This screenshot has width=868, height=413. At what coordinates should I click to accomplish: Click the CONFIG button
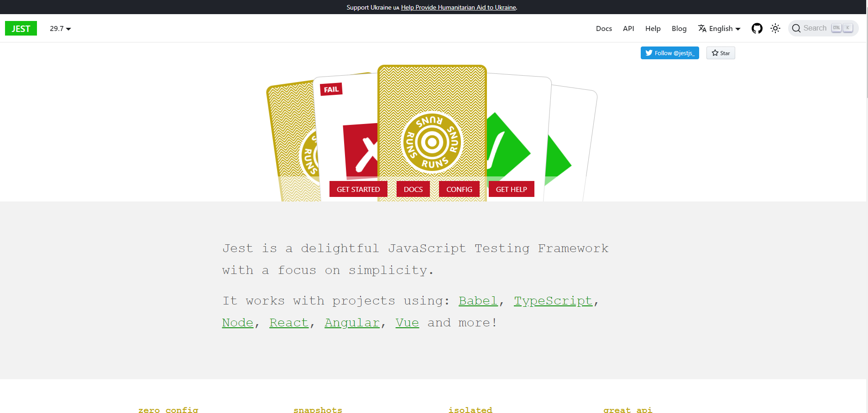[459, 189]
